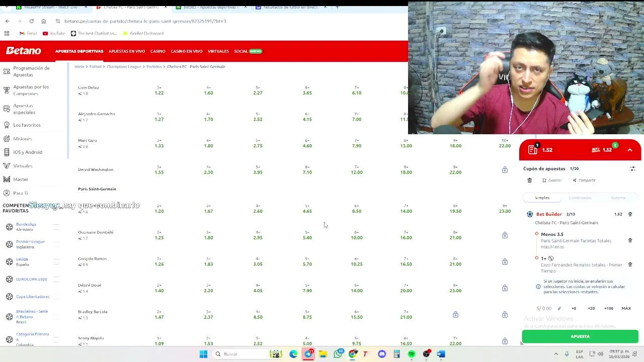644x362 pixels.
Task: Remove the Bet Builder 1.52 bet
Action: point(630,214)
